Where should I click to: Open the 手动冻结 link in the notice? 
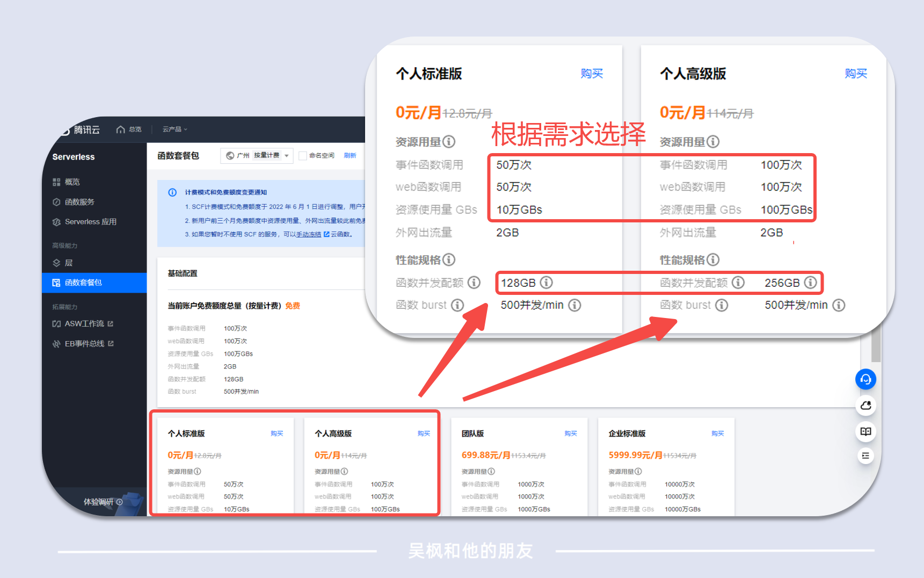pos(309,235)
